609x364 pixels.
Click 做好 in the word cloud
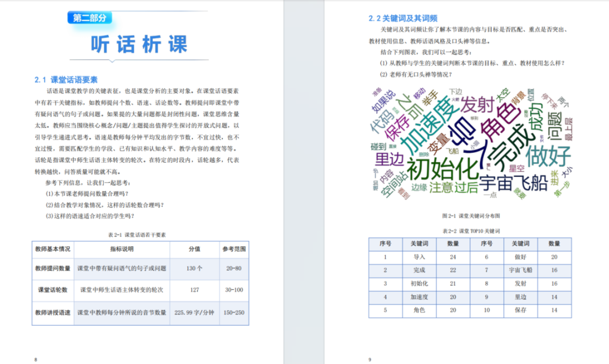click(549, 156)
